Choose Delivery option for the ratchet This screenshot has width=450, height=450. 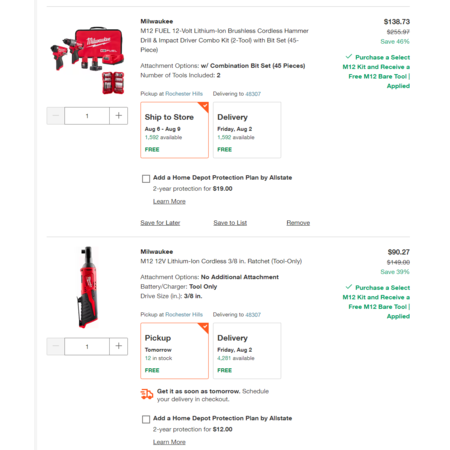[x=247, y=351]
